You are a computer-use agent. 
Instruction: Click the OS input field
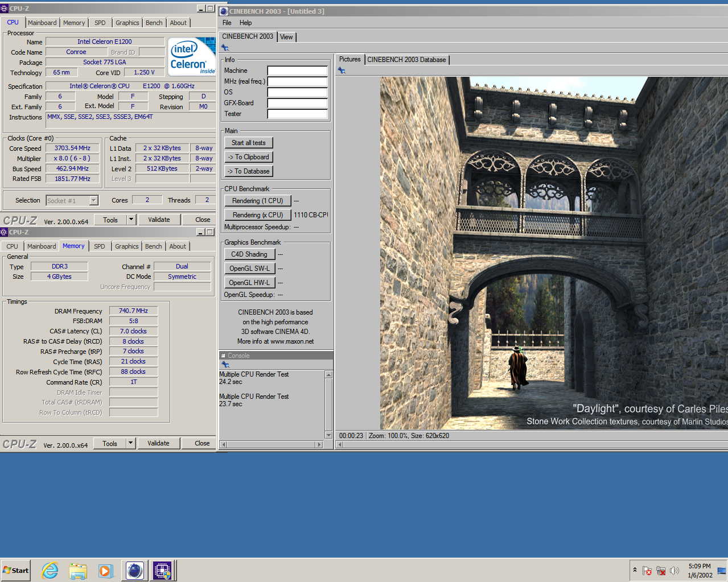[x=298, y=93]
